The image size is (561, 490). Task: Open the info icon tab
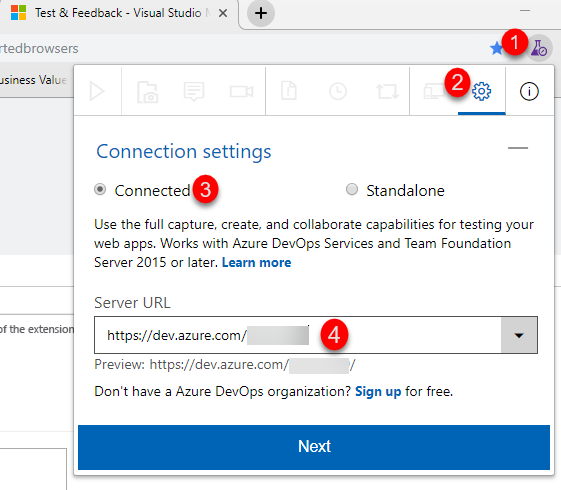tap(529, 92)
